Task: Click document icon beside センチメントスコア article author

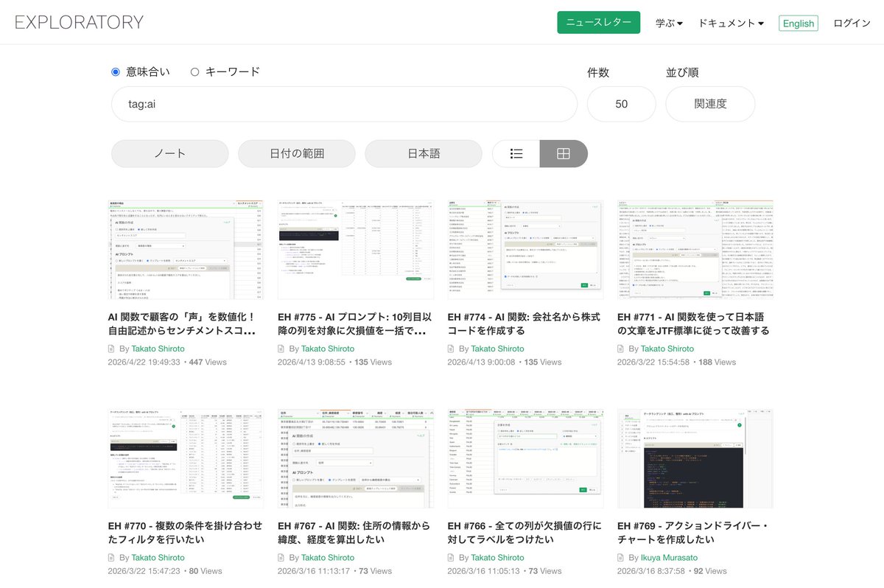Action: [x=111, y=349]
